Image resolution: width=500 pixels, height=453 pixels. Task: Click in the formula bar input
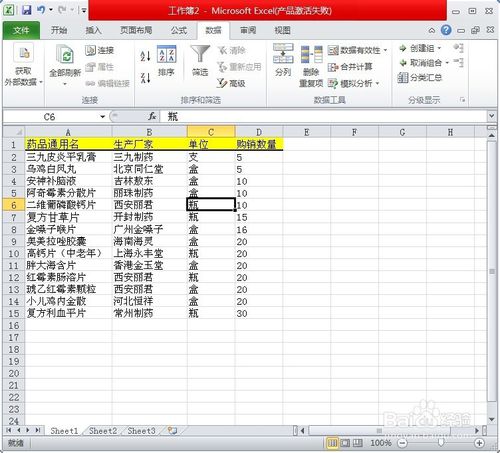(323, 116)
